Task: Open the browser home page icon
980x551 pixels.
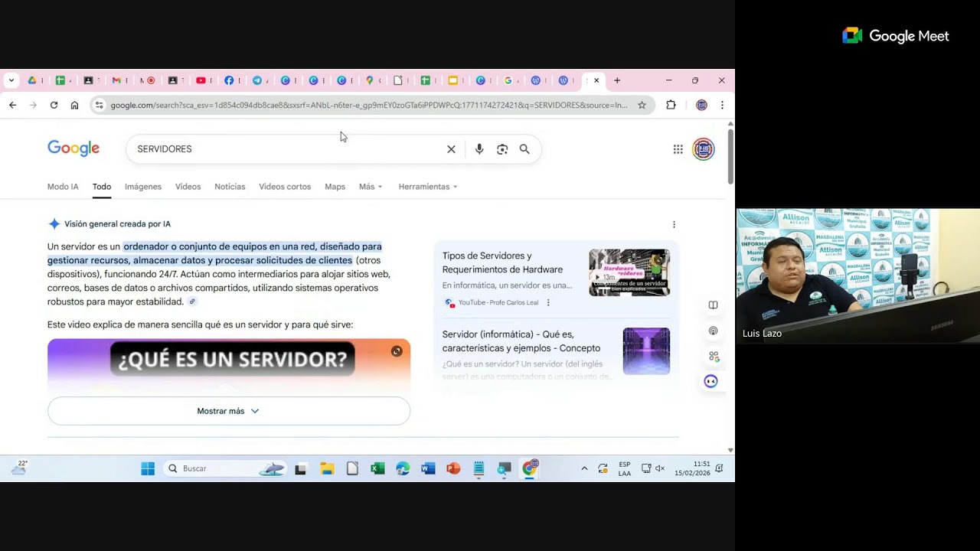Action: click(x=74, y=105)
